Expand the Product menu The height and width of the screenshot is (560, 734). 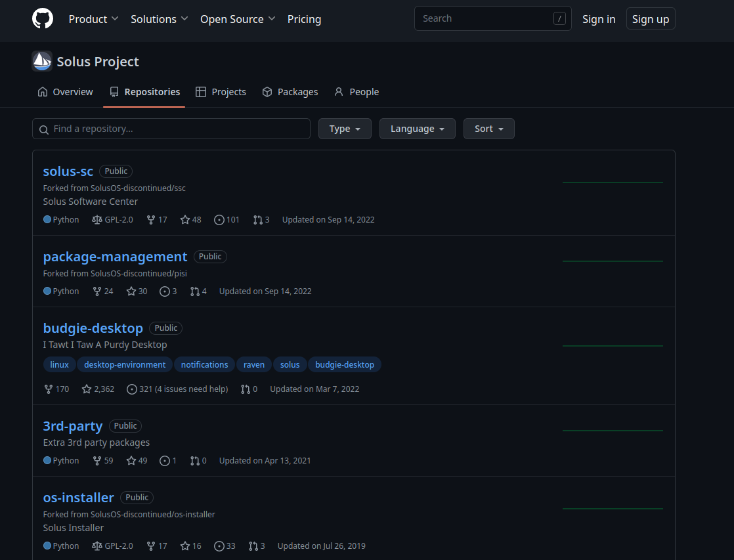pos(94,19)
